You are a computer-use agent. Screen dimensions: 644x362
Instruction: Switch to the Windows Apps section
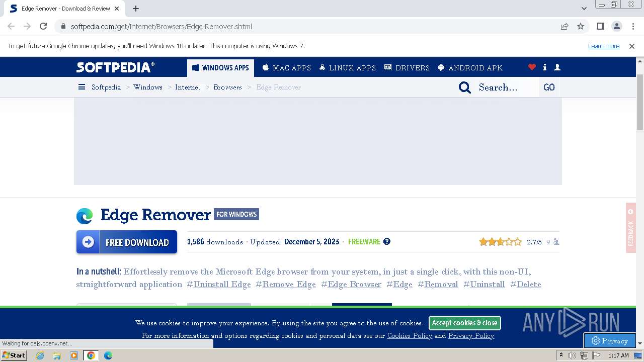[x=220, y=67]
